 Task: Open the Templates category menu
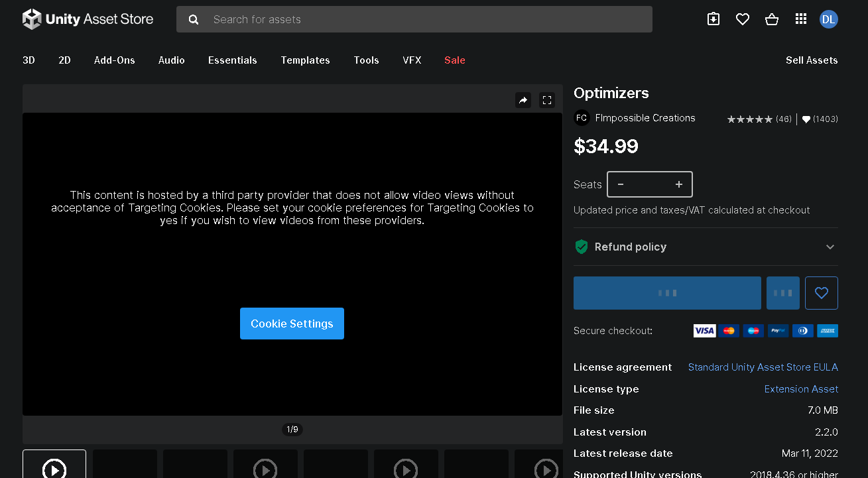coord(305,60)
